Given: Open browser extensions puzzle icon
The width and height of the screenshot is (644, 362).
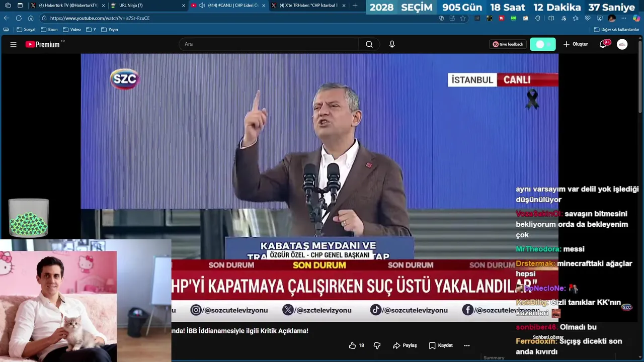Looking at the screenshot, I should [x=538, y=18].
